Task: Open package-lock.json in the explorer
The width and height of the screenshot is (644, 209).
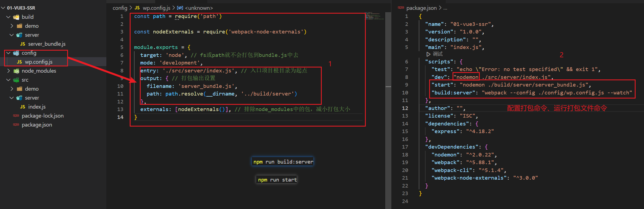Action: pyautogui.click(x=43, y=116)
